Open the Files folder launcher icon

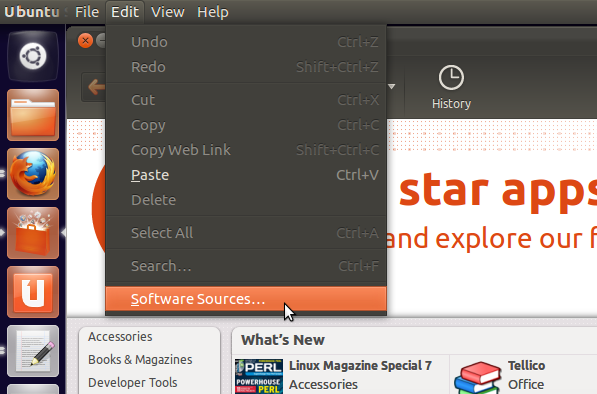pyautogui.click(x=33, y=115)
